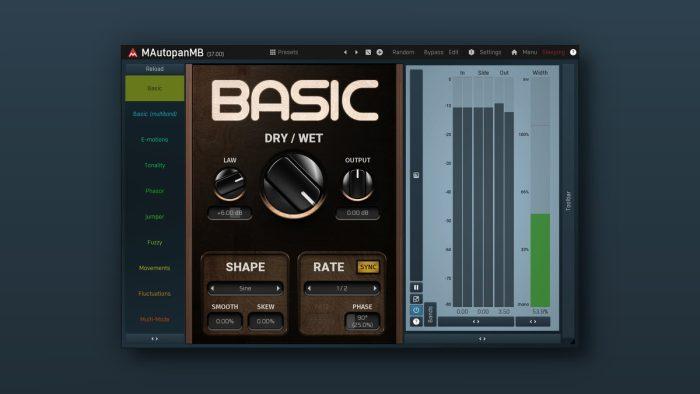This screenshot has width=700, height=394.
Task: Open the Bands vertical tab
Action: (x=430, y=314)
